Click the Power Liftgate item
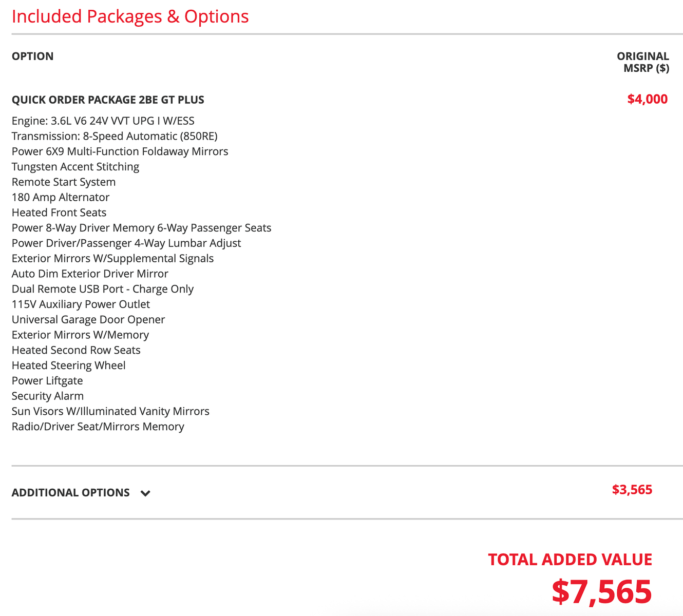The width and height of the screenshot is (683, 616). (x=47, y=381)
